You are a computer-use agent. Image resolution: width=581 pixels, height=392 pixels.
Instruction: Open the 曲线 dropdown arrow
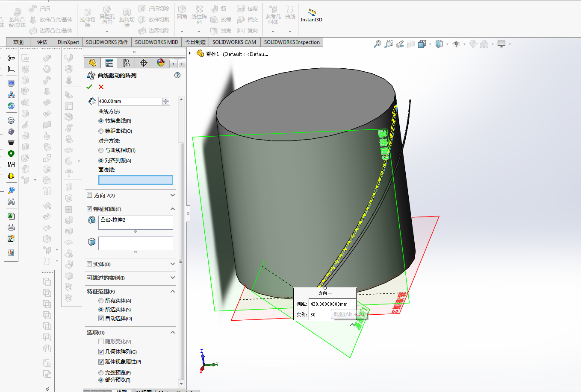290,32
